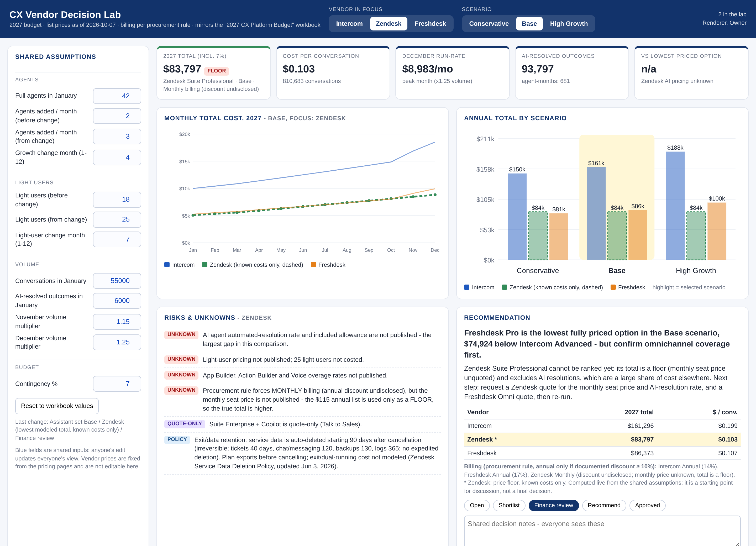Set decision status to Open

(477, 505)
